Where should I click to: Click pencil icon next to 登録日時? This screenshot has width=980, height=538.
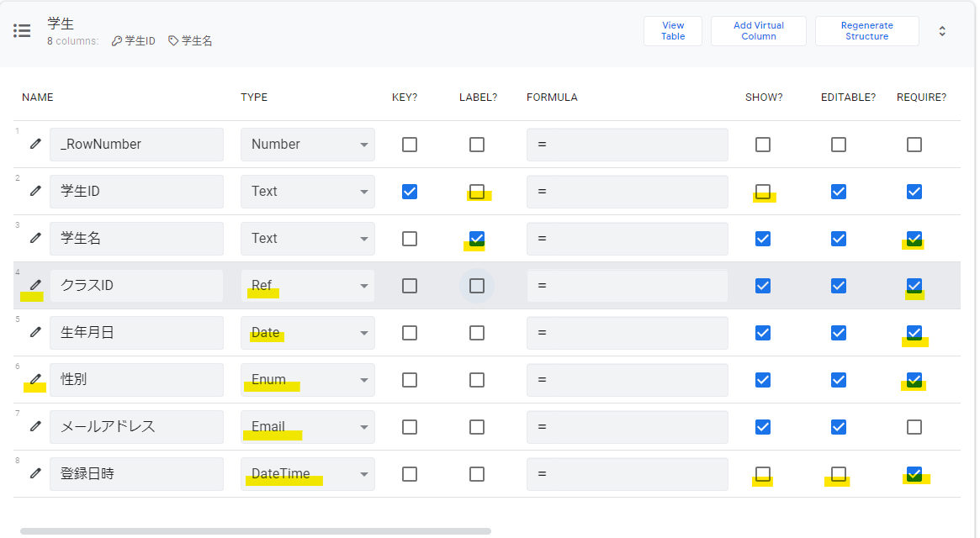(35, 473)
